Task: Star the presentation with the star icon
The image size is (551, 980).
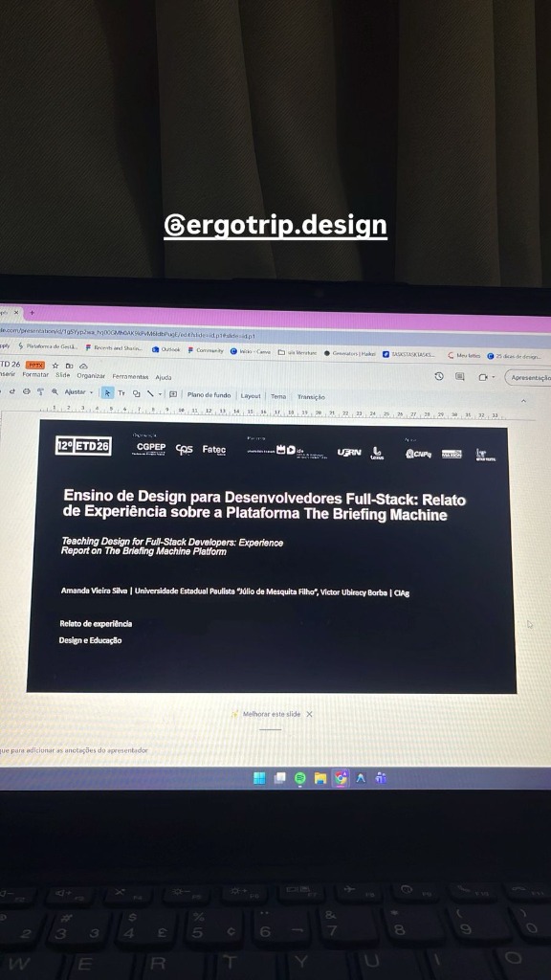Action: [55, 366]
